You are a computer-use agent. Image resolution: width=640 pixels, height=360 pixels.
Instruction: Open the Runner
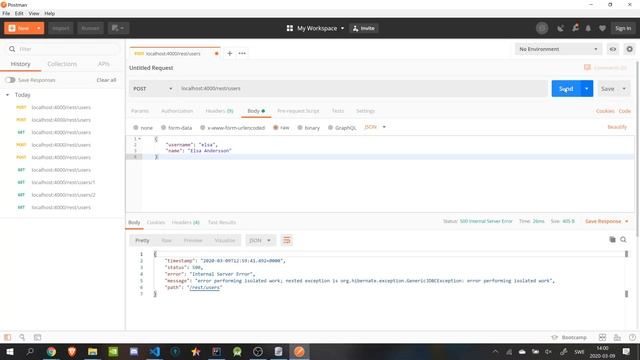90,28
